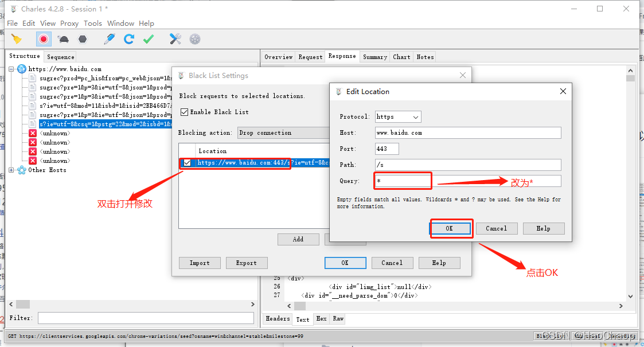Open the View menu

48,24
